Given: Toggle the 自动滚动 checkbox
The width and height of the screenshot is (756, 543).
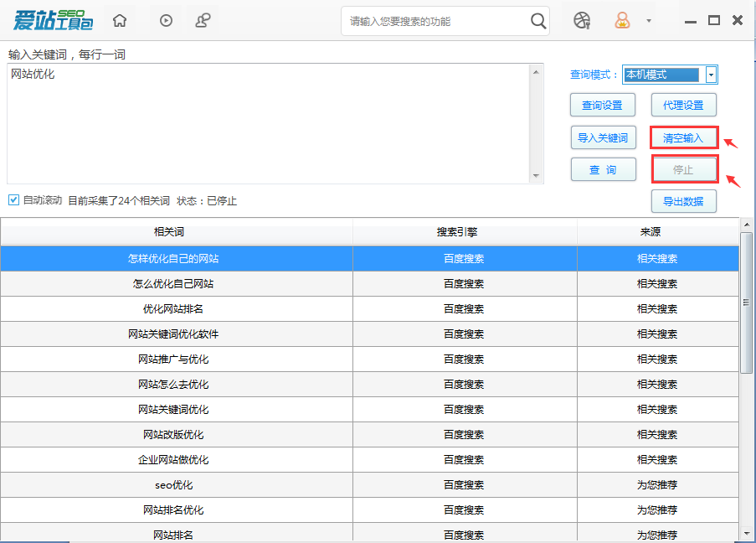Looking at the screenshot, I should 12,200.
